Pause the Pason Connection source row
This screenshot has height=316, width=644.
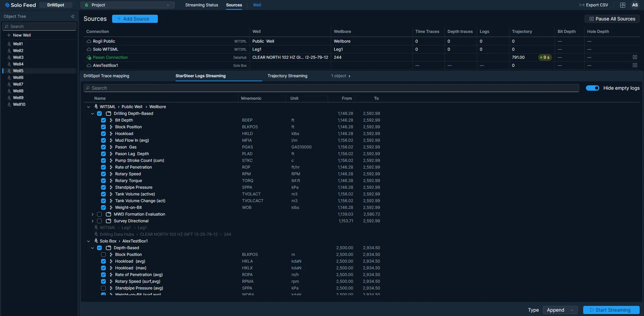tap(635, 57)
